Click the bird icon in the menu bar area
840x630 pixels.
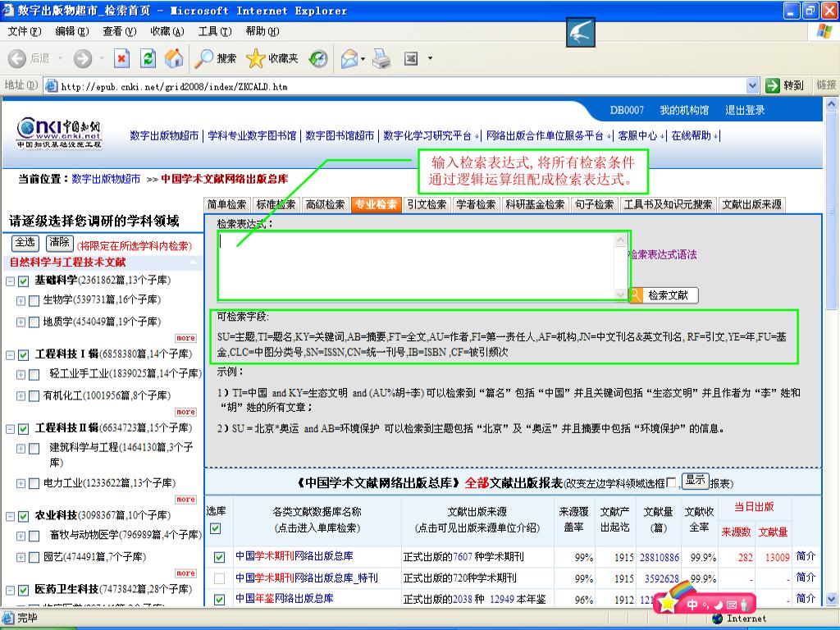581,32
